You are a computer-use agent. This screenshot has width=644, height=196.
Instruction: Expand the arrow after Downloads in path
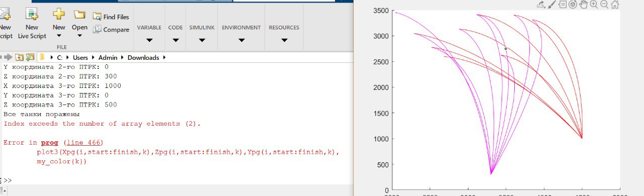(x=164, y=58)
